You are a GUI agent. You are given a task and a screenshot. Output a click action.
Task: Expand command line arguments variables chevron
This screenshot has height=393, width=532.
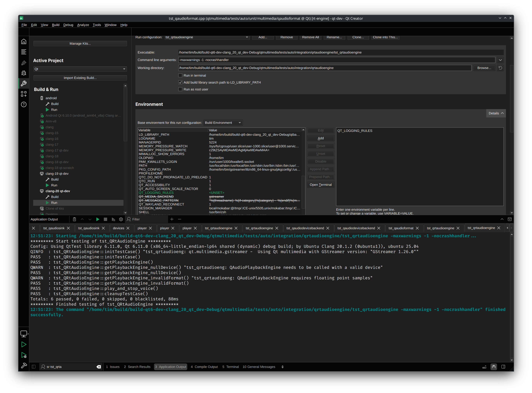tap(500, 60)
